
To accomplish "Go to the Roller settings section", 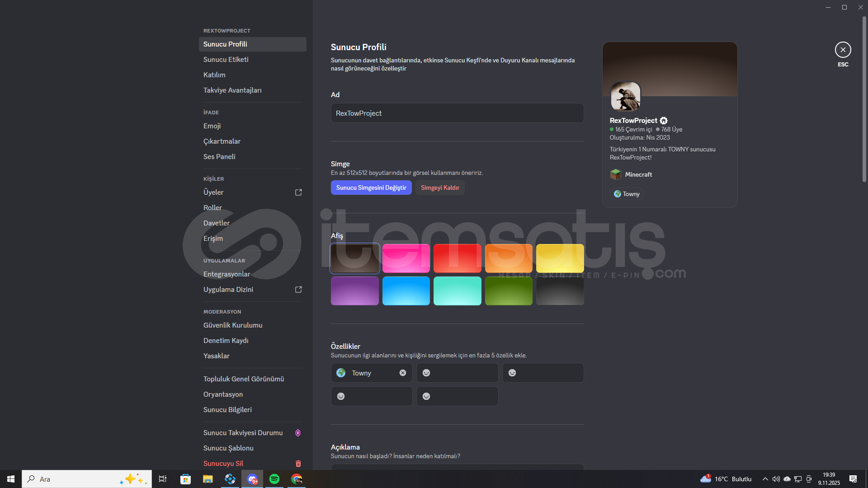I will 212,208.
